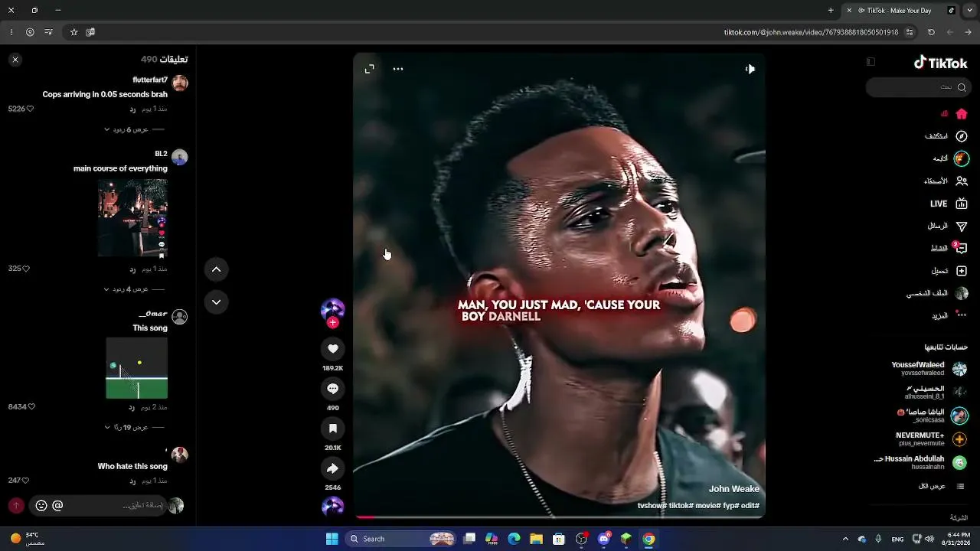Reply to the 'Who hate this song' comment
The image size is (980, 551).
pyautogui.click(x=132, y=481)
